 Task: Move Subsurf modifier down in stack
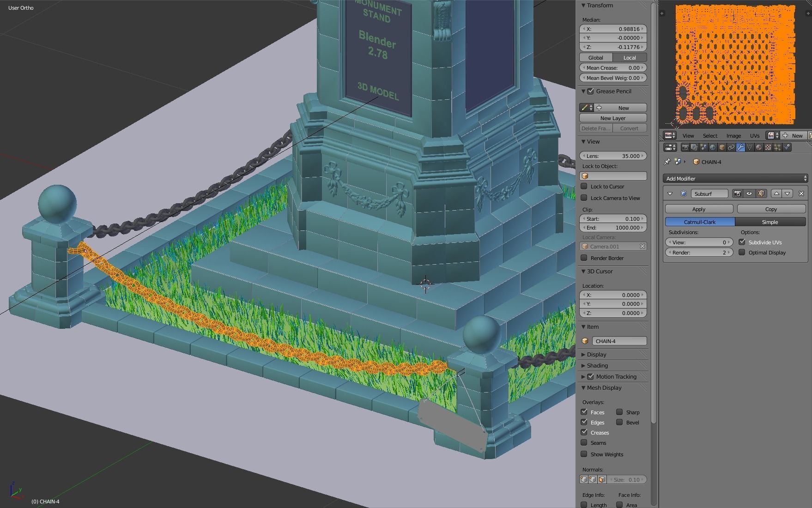tap(788, 194)
